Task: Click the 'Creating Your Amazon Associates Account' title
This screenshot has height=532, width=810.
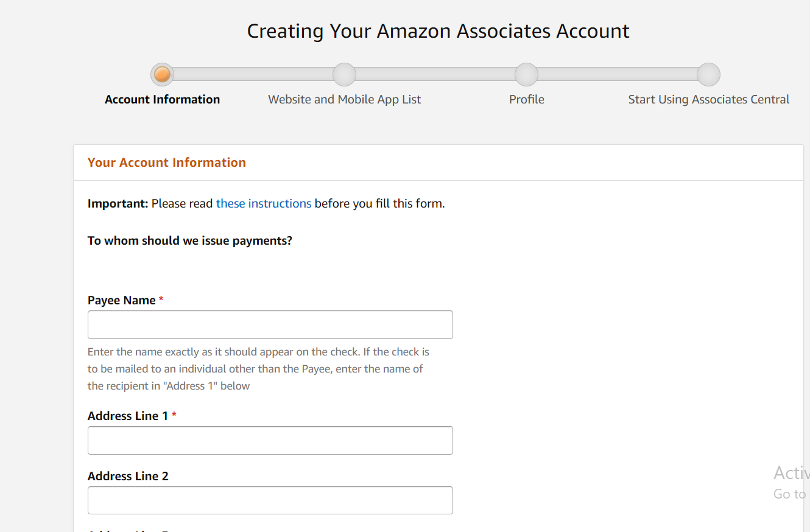Action: pos(438,31)
